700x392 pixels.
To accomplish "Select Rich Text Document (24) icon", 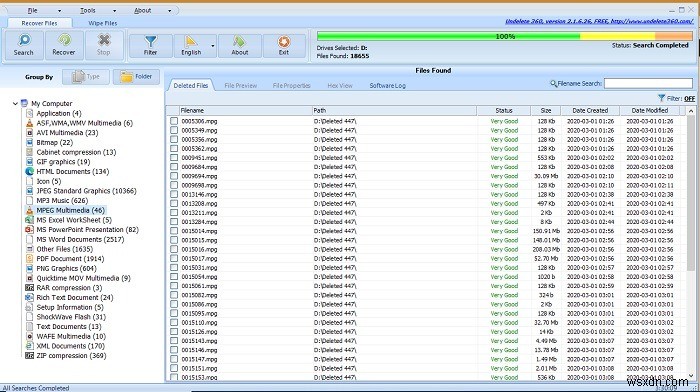I will [29, 297].
